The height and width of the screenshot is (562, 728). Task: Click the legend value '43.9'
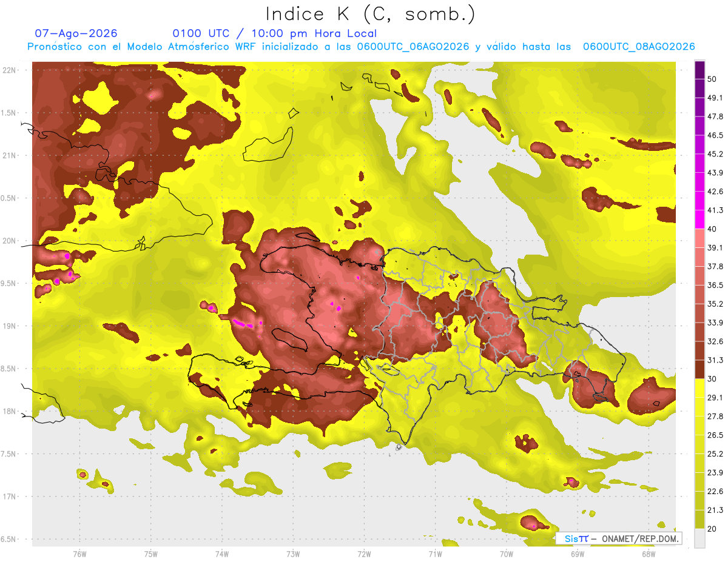(715, 173)
